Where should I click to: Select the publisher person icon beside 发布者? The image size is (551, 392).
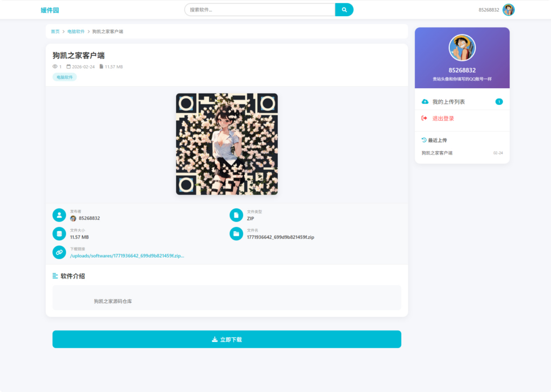[x=59, y=215]
